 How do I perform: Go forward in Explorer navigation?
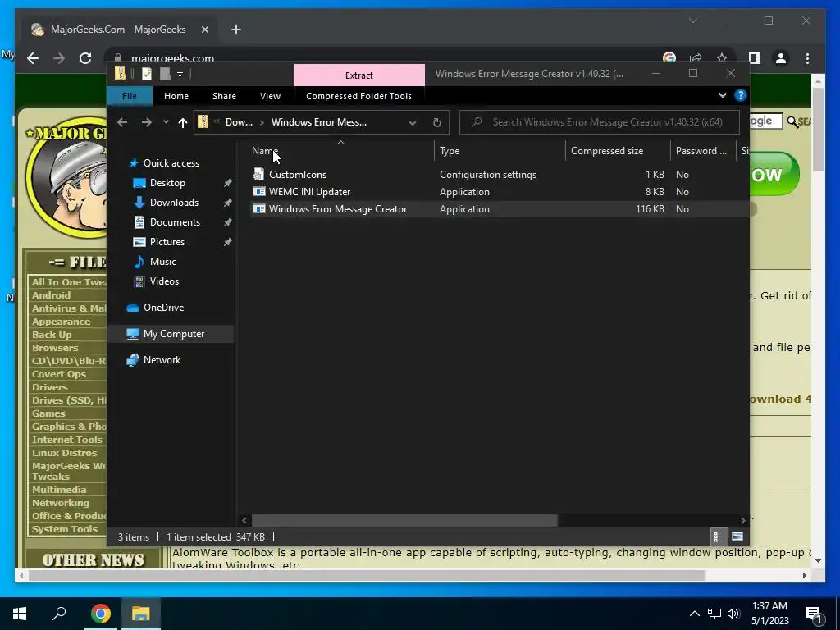click(x=146, y=122)
